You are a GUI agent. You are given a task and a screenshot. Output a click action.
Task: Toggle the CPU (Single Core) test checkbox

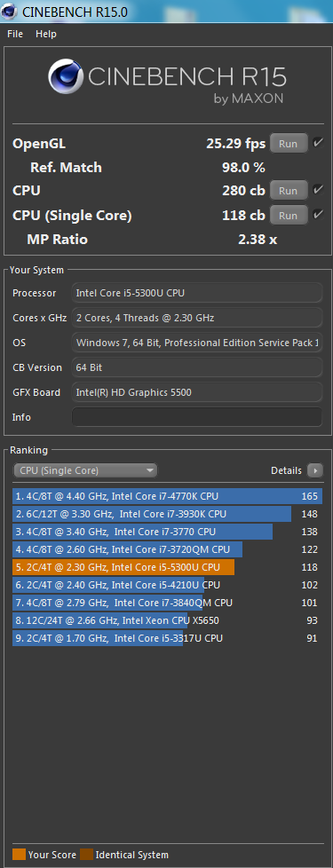coord(318,214)
